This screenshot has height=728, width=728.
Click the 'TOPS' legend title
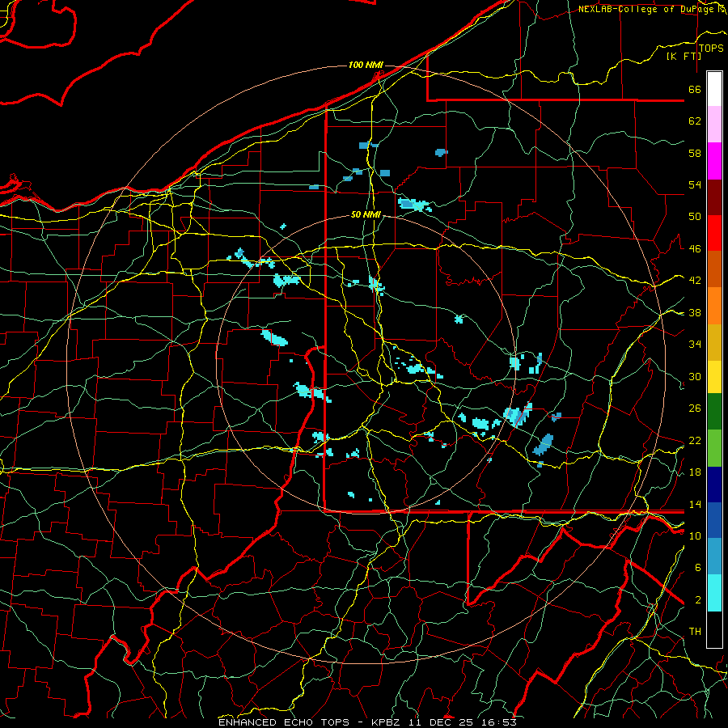point(711,49)
